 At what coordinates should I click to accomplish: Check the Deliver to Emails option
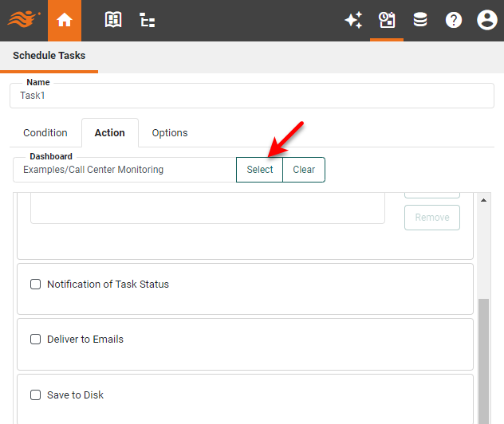(x=35, y=340)
